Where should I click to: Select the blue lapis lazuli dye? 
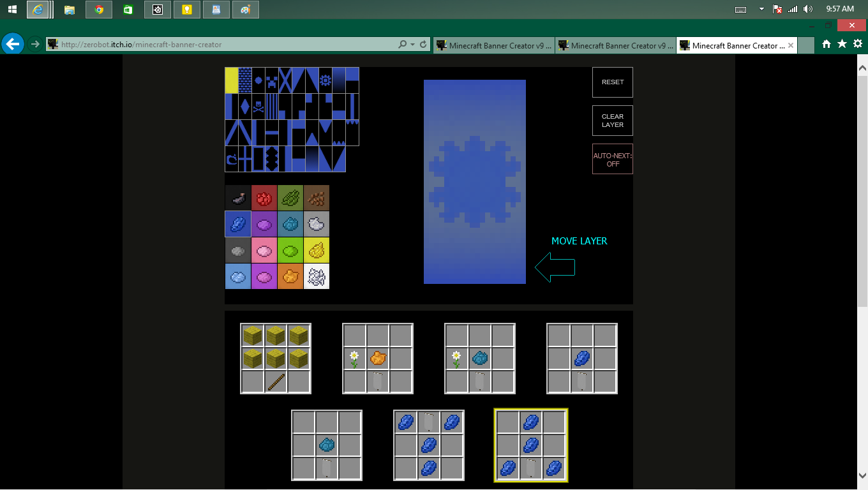(x=237, y=224)
